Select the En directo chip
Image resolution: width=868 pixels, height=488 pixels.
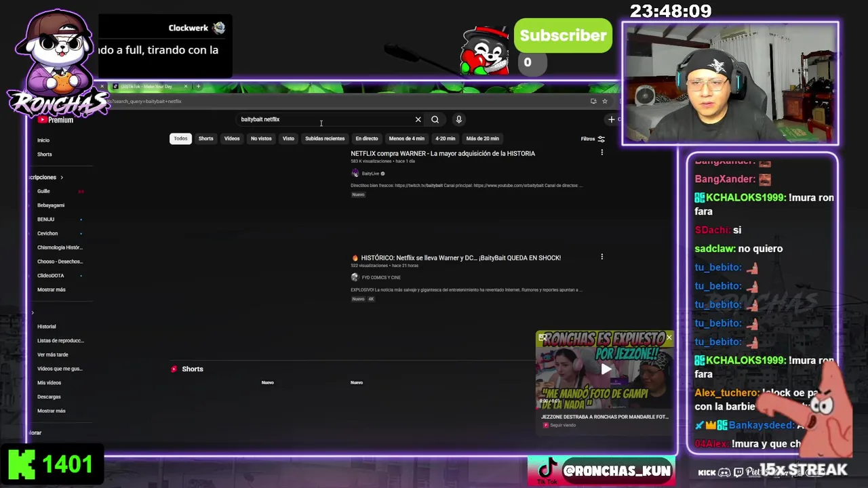pos(367,138)
